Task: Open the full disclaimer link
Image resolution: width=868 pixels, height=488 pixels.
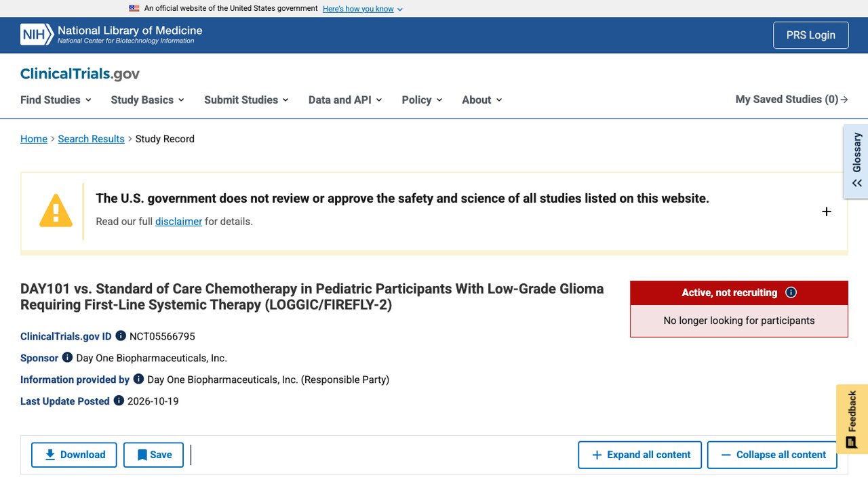Action: tap(178, 222)
